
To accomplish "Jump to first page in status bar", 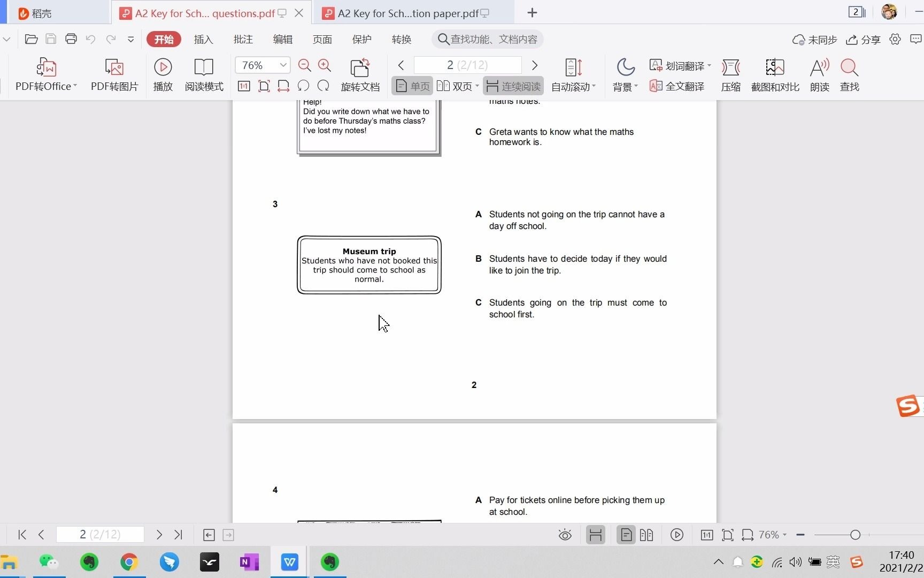I will (x=22, y=535).
